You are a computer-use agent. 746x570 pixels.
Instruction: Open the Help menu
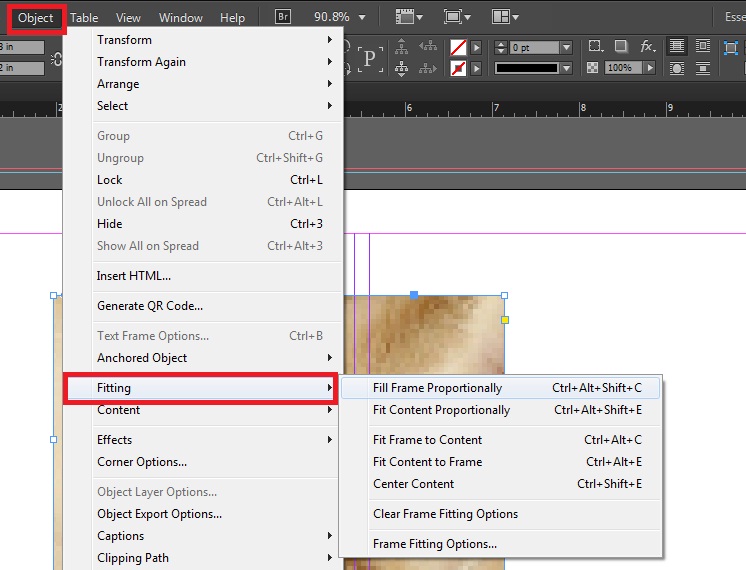(x=232, y=18)
